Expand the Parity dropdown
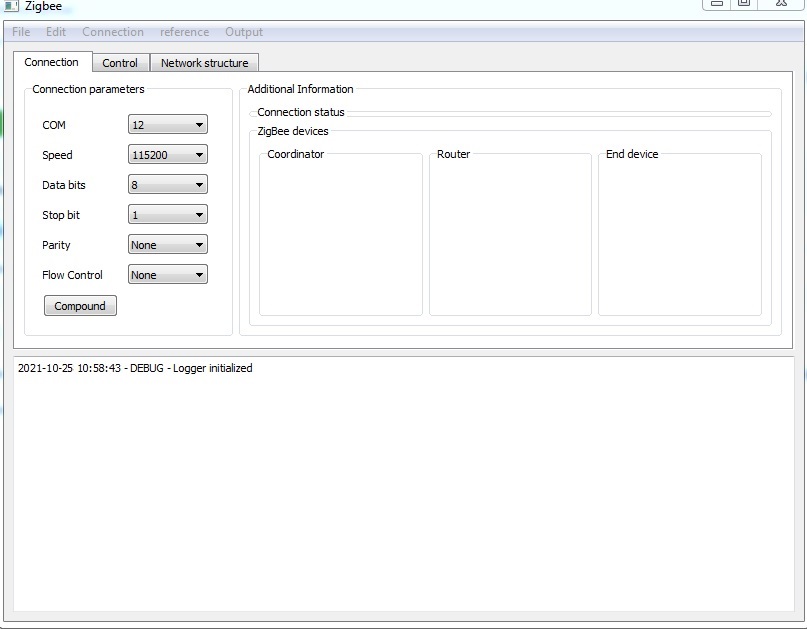 167,245
